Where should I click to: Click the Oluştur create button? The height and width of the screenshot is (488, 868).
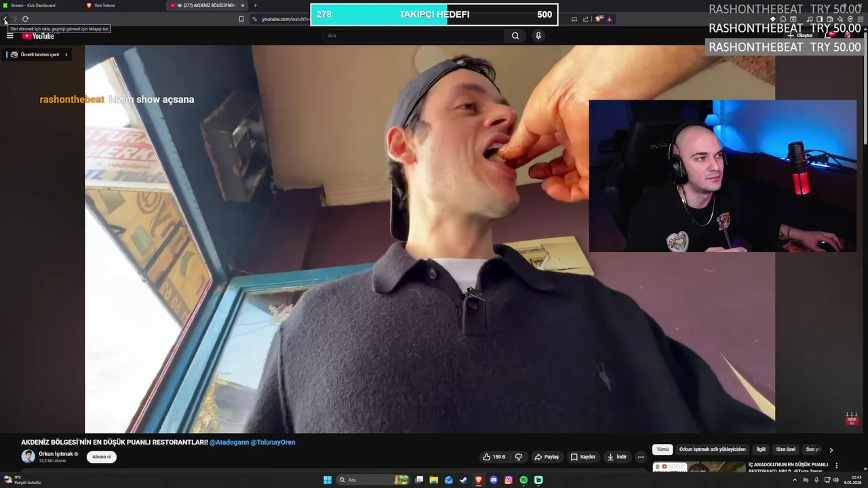pyautogui.click(x=801, y=35)
